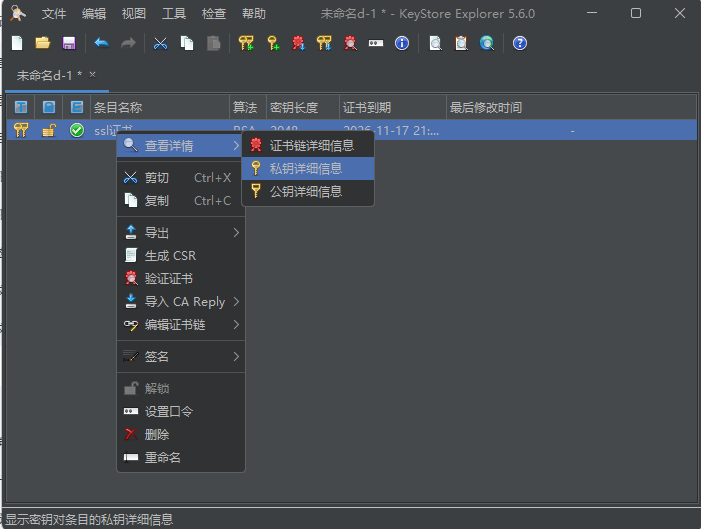
Task: Click the New keystore toolbar icon
Action: pyautogui.click(x=17, y=43)
